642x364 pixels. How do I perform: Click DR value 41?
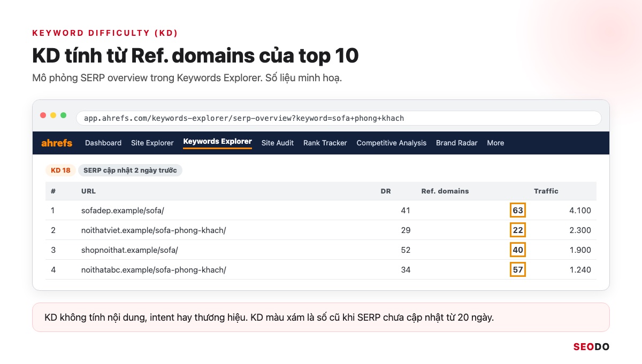[x=406, y=211]
